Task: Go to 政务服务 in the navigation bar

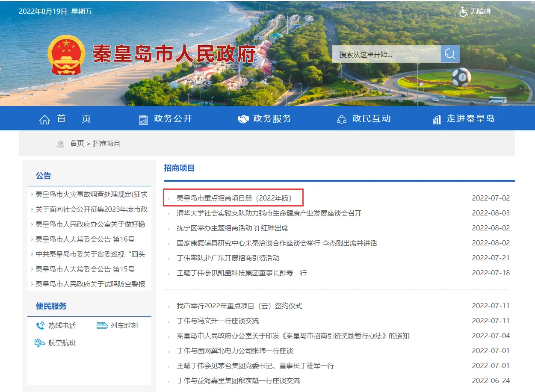Action: pos(272,119)
